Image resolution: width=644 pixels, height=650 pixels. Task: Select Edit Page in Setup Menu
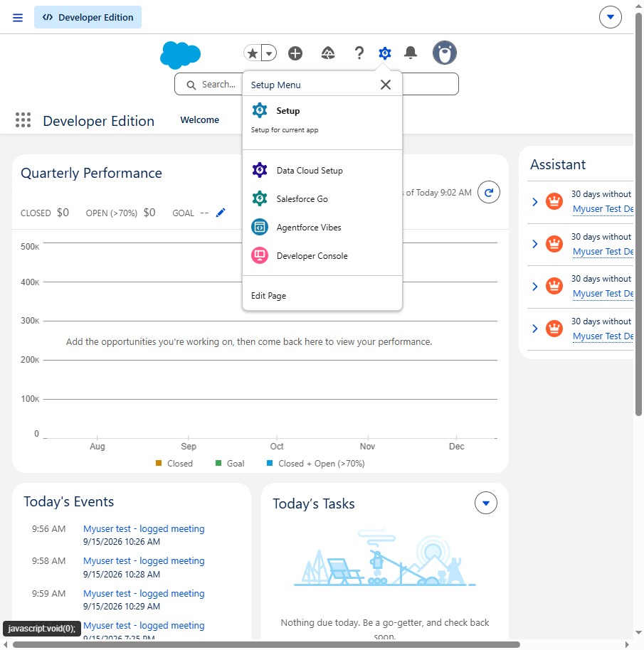(x=322, y=296)
